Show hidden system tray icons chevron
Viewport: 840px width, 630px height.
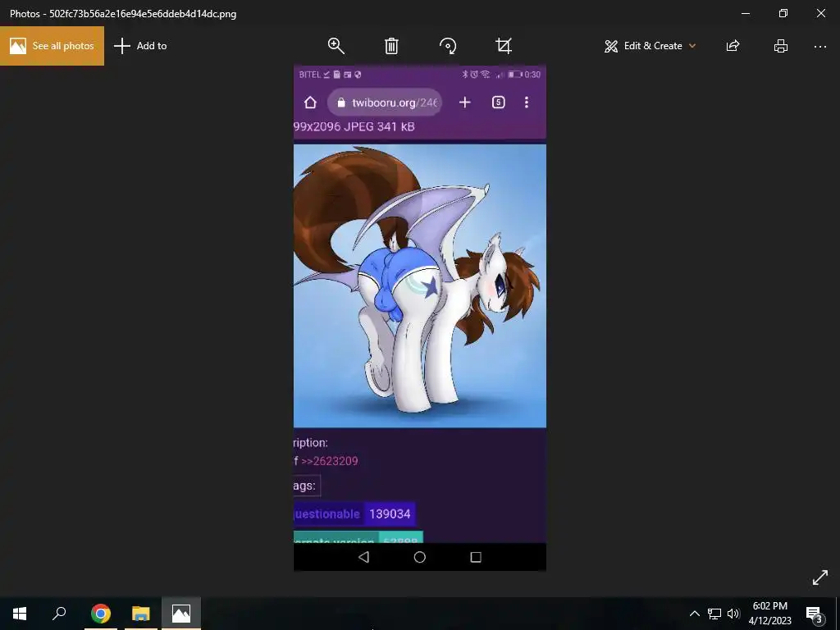pos(694,614)
